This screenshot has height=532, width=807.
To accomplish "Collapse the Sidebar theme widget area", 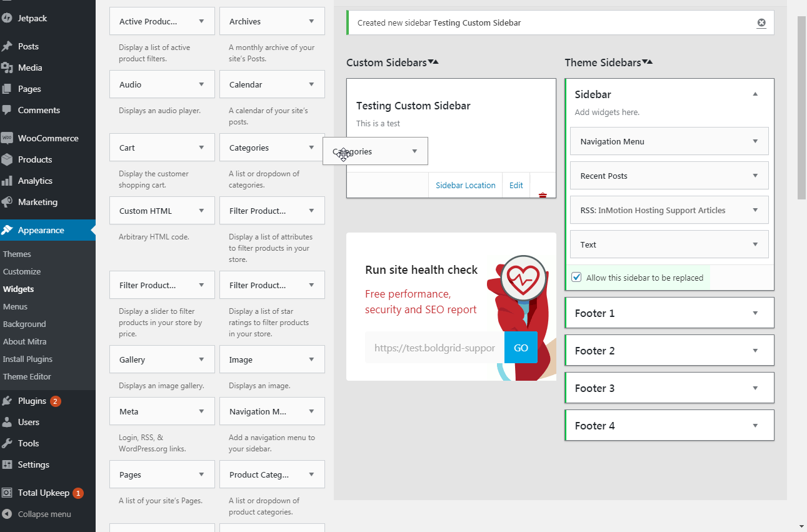I will 755,94.
